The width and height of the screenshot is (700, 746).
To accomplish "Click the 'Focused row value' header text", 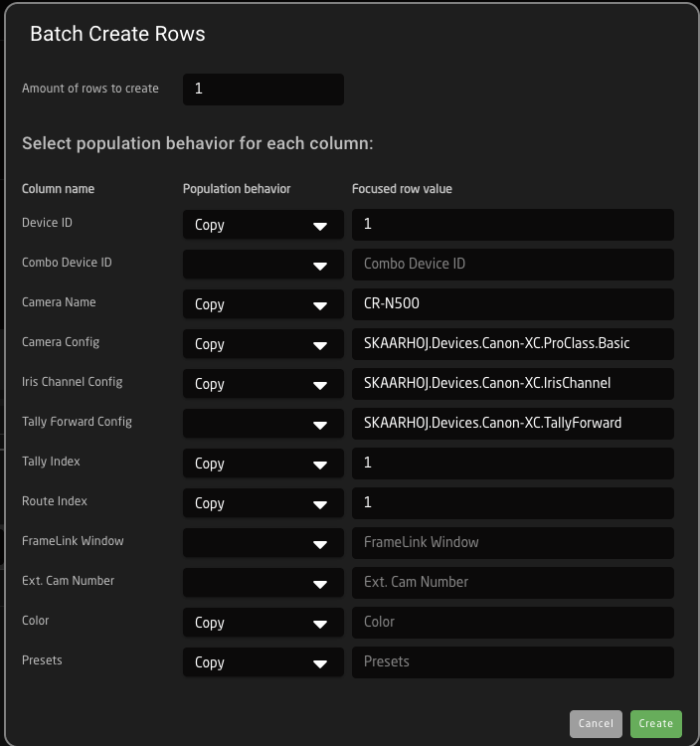I will pos(402,189).
